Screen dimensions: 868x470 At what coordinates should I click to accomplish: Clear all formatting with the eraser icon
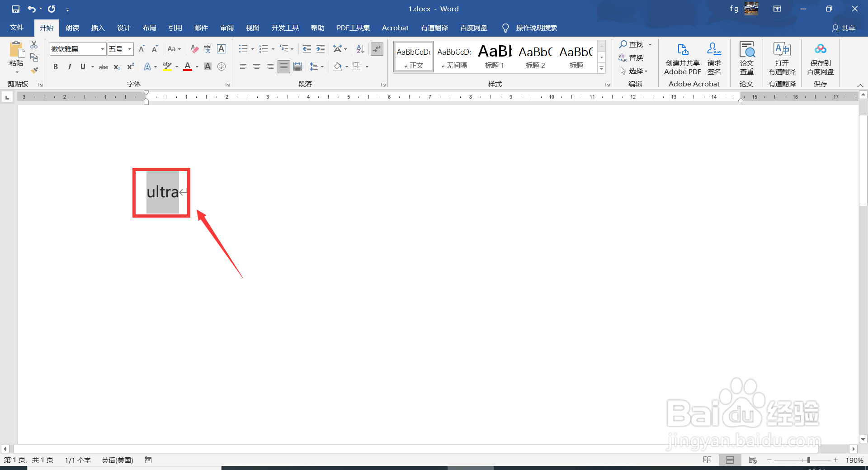pyautogui.click(x=194, y=49)
